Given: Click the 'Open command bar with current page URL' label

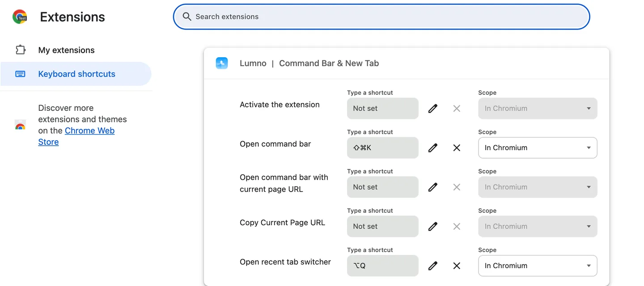Looking at the screenshot, I should [x=284, y=183].
